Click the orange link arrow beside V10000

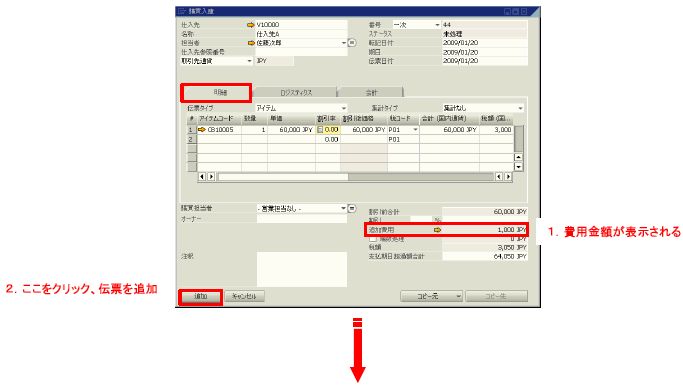(x=250, y=25)
